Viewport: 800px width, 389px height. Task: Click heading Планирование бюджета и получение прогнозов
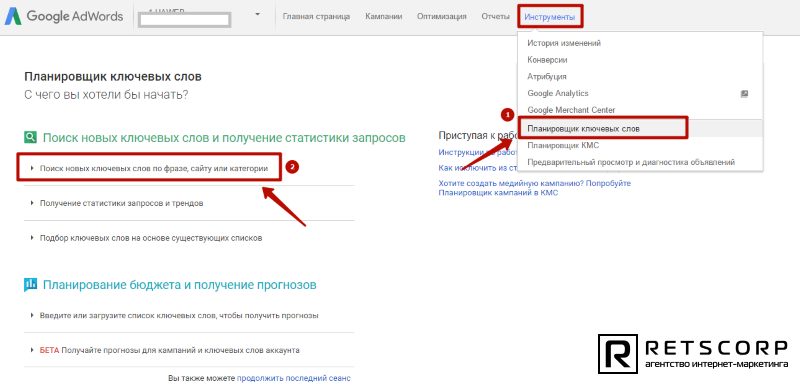tap(180, 284)
